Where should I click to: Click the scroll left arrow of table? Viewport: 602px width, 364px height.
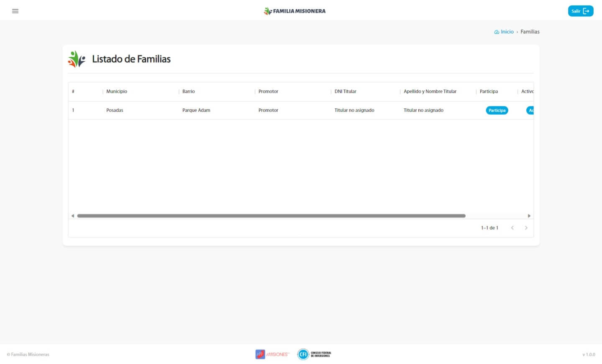tap(73, 216)
